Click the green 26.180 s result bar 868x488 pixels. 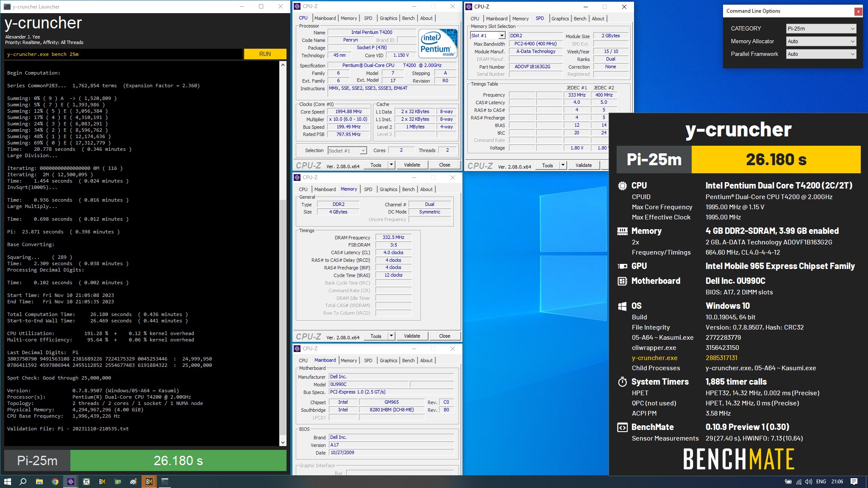coord(178,460)
